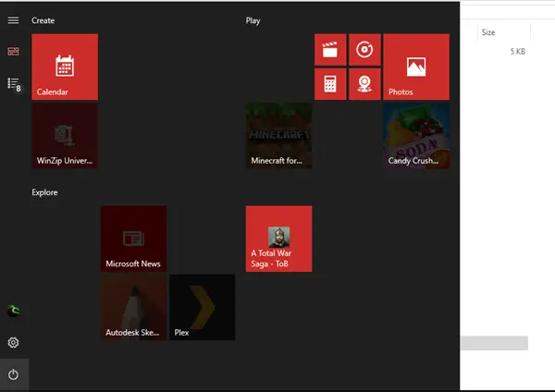The height and width of the screenshot is (392, 555).
Task: Select the Play group heading
Action: (x=253, y=20)
